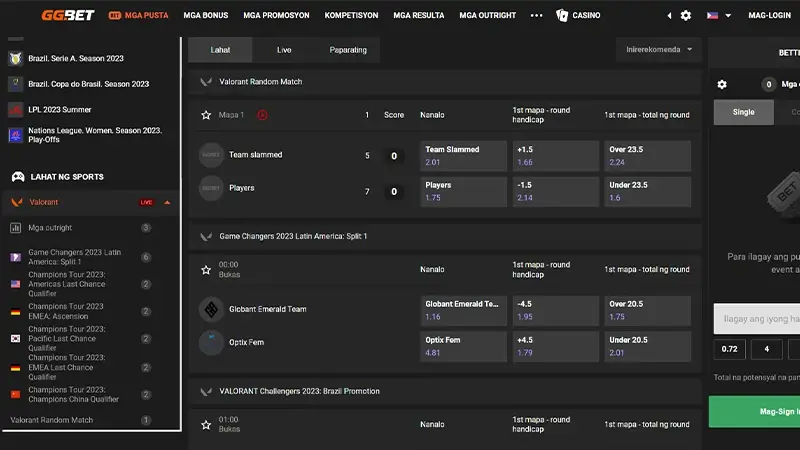Select the 0.72 quick stake amount
This screenshot has height=450, width=800.
[x=729, y=350]
